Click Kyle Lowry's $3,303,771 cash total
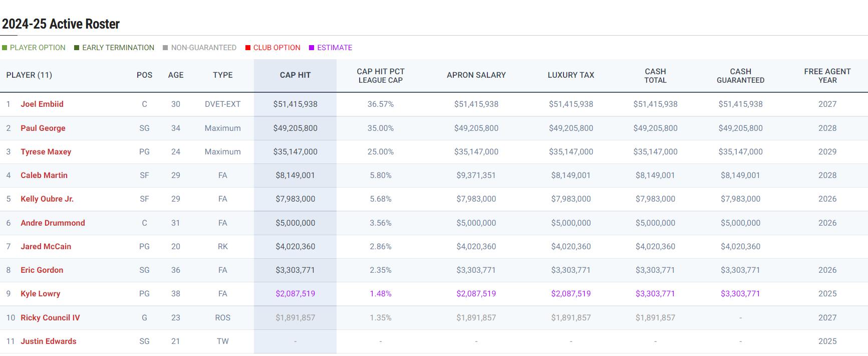Viewport: 868px width, 356px height. [656, 293]
